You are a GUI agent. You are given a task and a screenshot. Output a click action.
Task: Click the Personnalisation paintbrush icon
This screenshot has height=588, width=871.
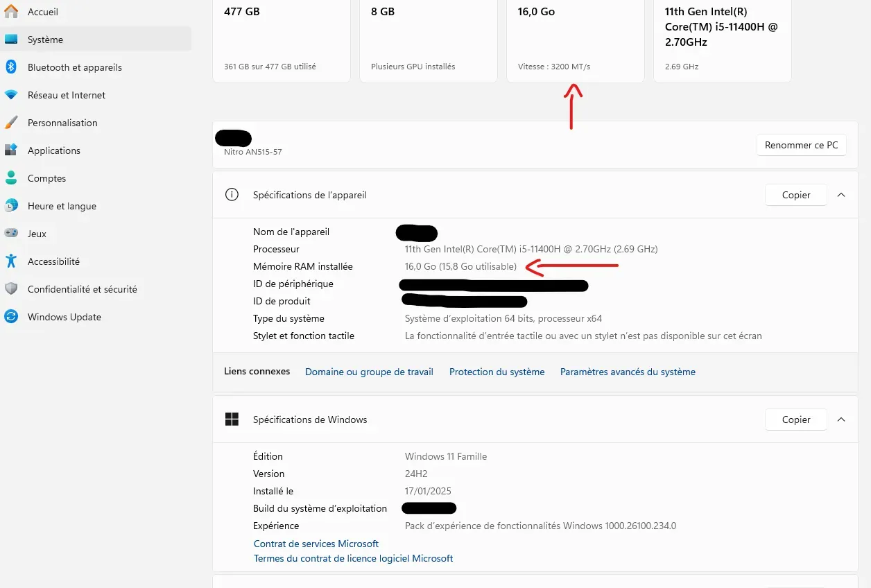pos(11,123)
